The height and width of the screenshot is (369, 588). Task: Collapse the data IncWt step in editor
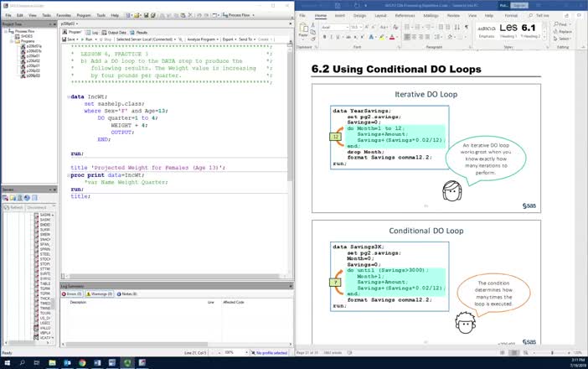pos(68,96)
